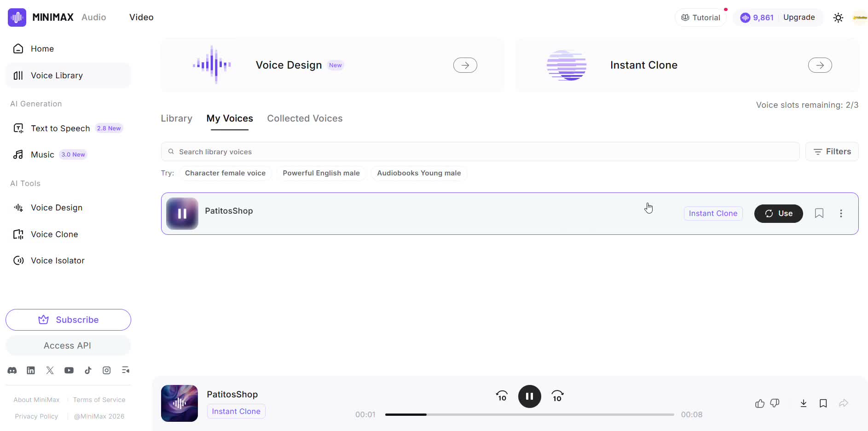
Task: Open the Discord social icon
Action: [12, 370]
